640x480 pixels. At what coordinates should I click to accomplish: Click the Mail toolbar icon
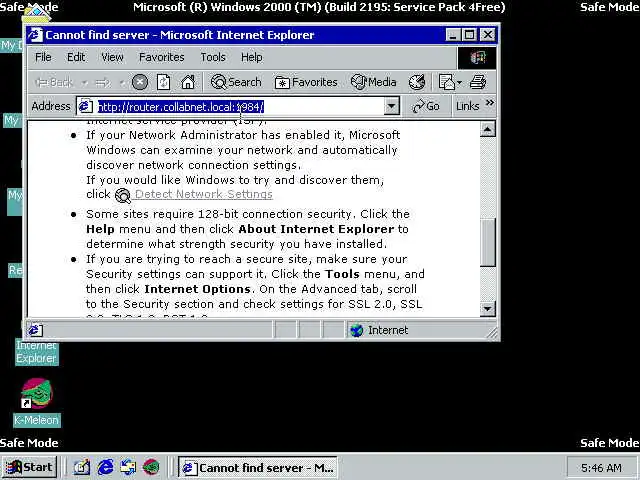(x=446, y=82)
